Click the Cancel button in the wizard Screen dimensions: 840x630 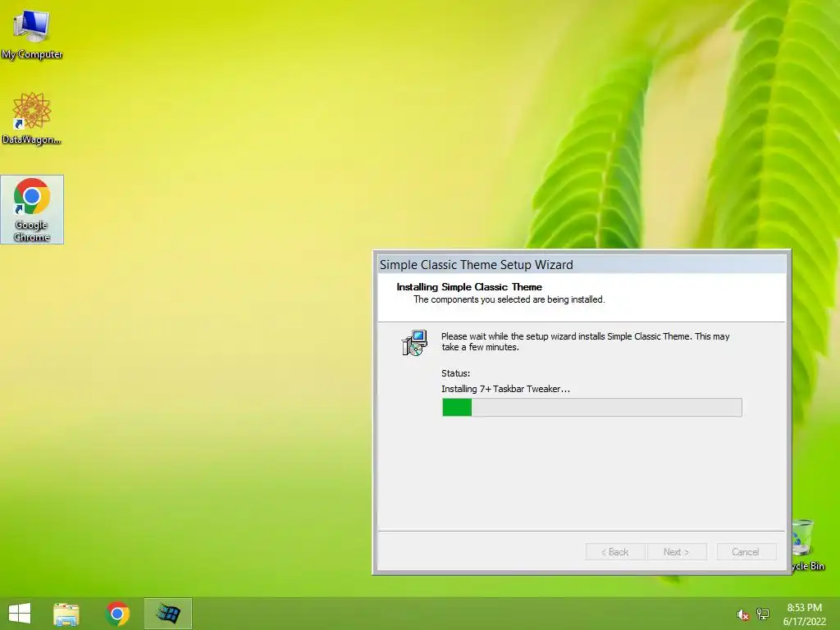(x=745, y=552)
